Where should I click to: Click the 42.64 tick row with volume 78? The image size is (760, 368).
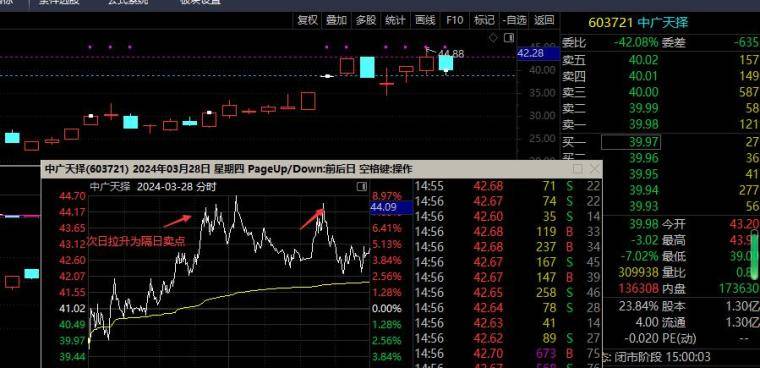coord(507,308)
